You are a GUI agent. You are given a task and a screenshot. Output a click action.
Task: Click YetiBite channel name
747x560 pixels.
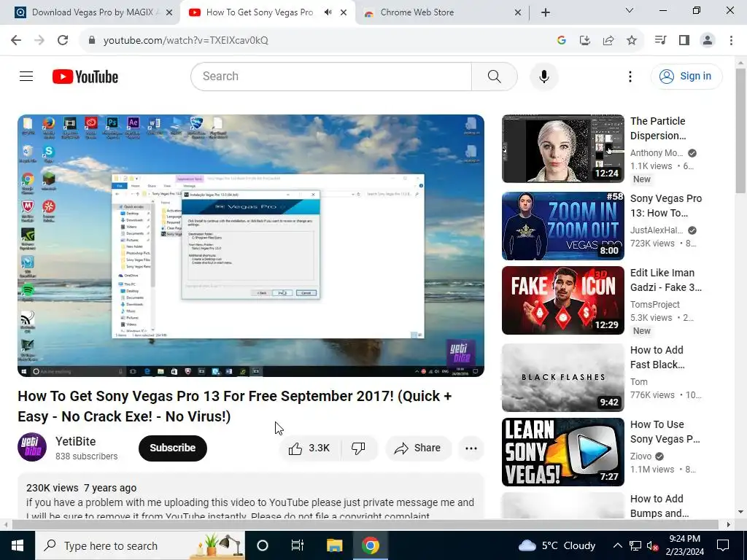click(x=76, y=441)
